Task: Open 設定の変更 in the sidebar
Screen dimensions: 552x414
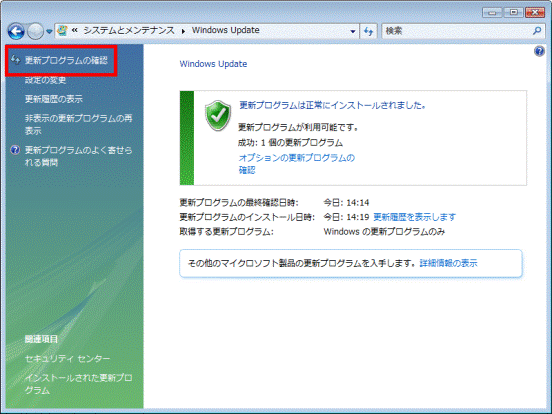Action: 45,80
